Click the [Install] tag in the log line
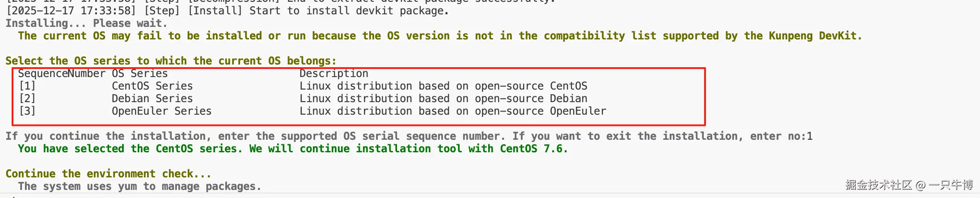The width and height of the screenshot is (980, 198). coord(215,11)
